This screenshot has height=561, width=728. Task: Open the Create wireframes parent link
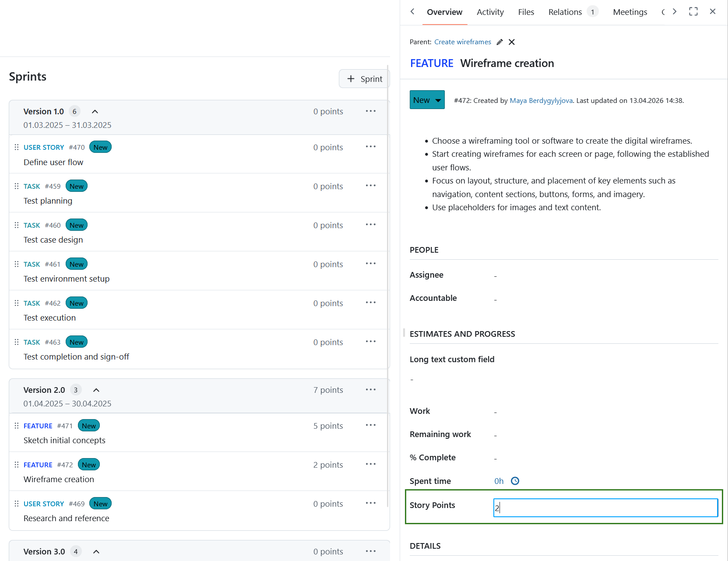pos(462,42)
